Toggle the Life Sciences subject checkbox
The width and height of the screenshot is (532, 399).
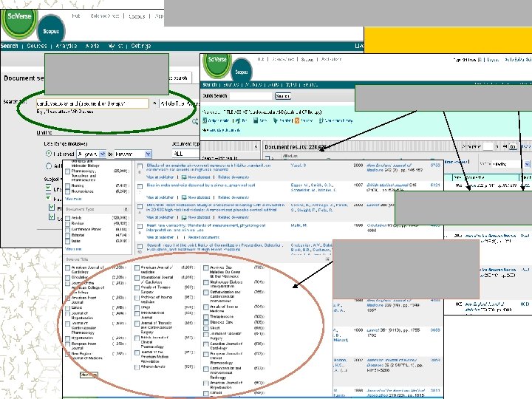click(48, 188)
